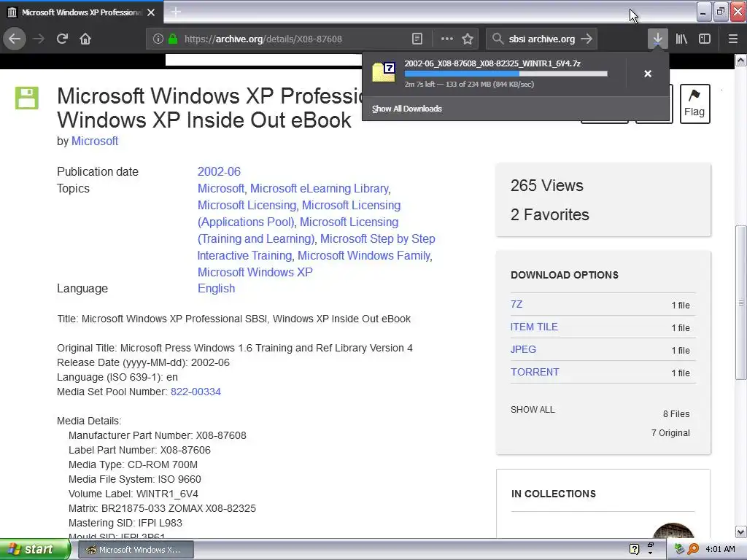747x560 pixels.
Task: Open the Windows Start menu
Action: pyautogui.click(x=35, y=550)
